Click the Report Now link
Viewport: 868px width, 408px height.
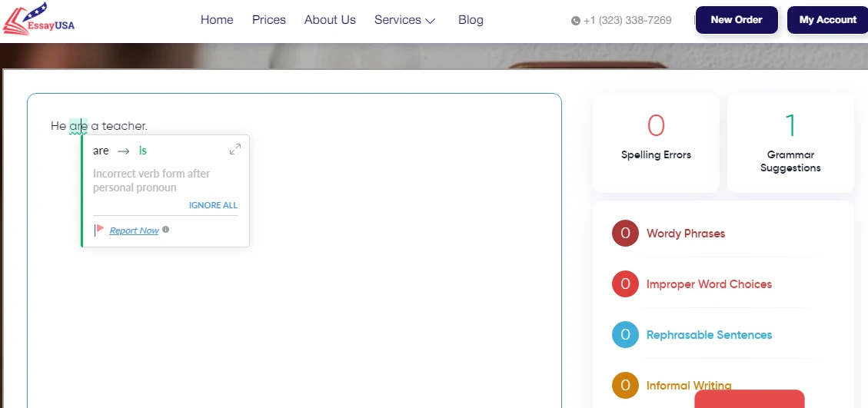coord(134,231)
